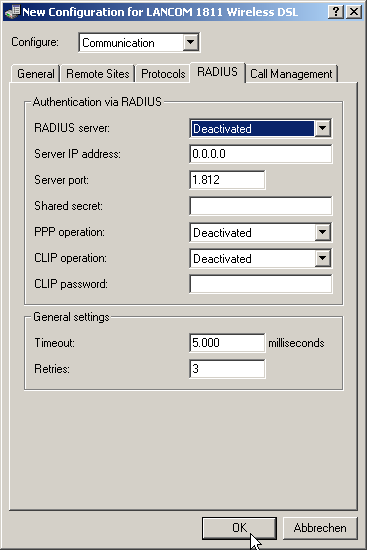This screenshot has width=367, height=550.
Task: Click the LANCOM title bar application icon
Action: 13,12
